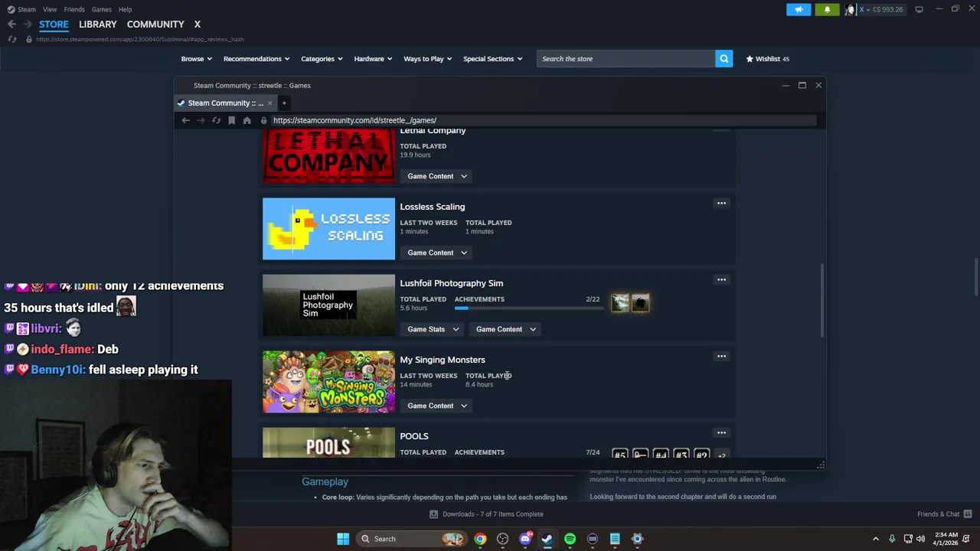This screenshot has height=551, width=980.
Task: Go to home icon in popup toolbar
Action: coord(247,120)
